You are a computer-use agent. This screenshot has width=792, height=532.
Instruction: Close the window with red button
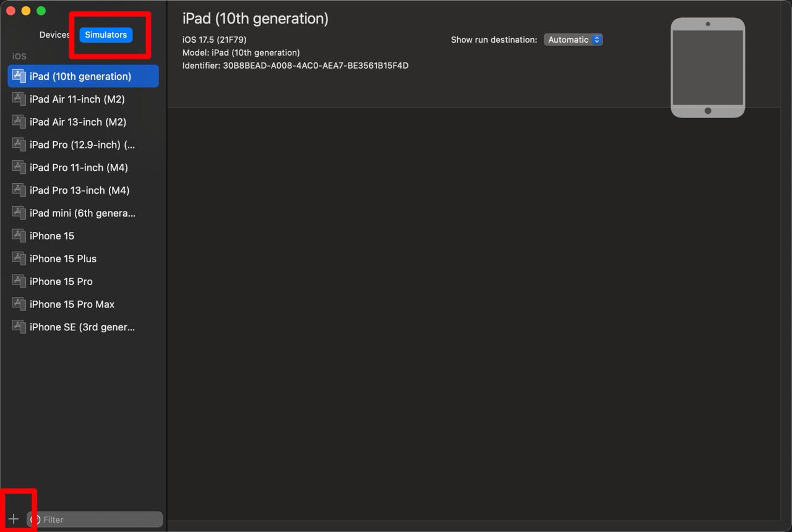[11, 11]
